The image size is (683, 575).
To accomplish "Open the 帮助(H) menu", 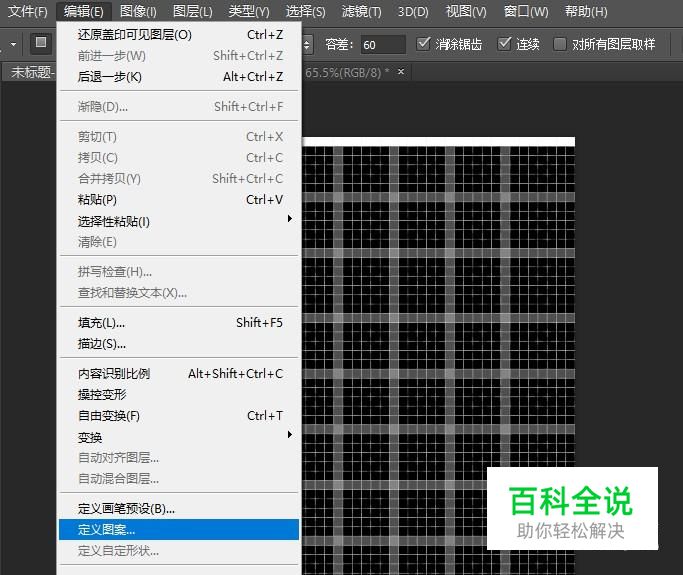I will pos(586,11).
